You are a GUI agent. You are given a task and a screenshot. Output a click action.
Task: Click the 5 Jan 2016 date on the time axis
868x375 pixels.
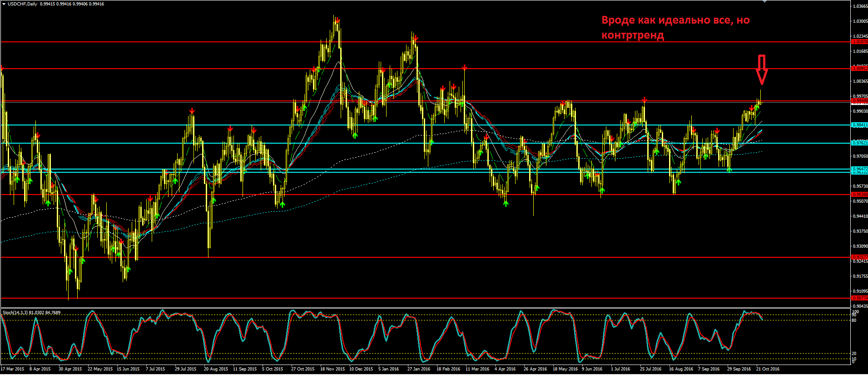tap(388, 369)
